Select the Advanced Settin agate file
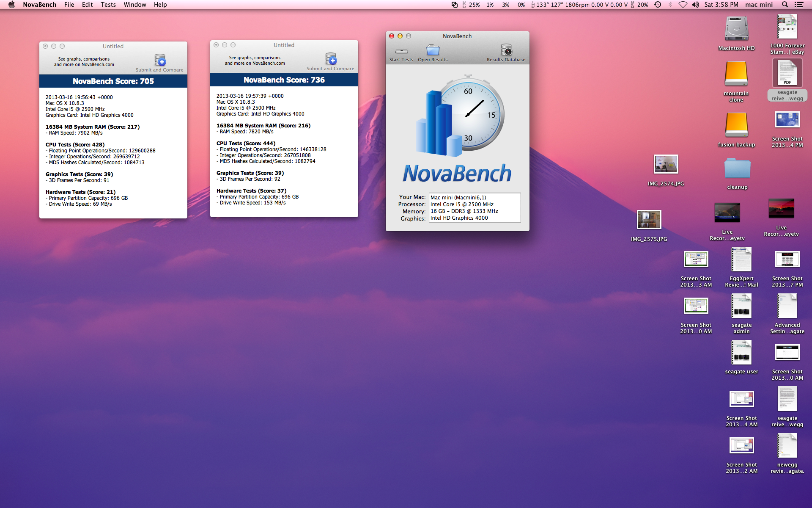This screenshot has height=508, width=812. point(787,306)
